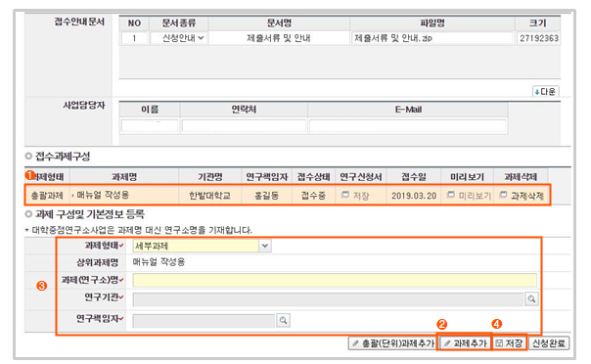Click 저장 in the 연구신청서 column
The height and width of the screenshot is (364, 591).
pyautogui.click(x=355, y=196)
